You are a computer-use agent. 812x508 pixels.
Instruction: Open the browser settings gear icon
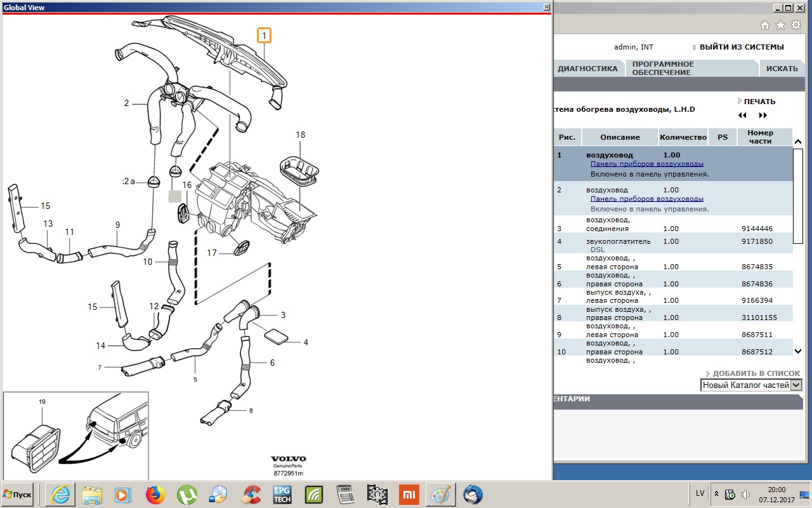796,25
